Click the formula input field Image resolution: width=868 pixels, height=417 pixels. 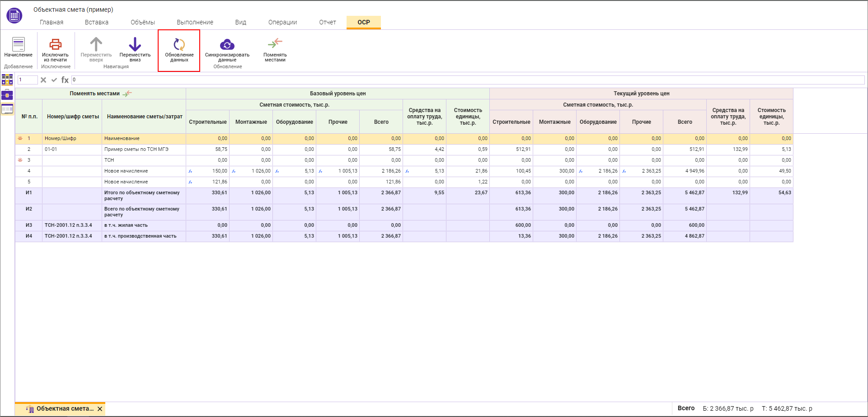pos(468,80)
